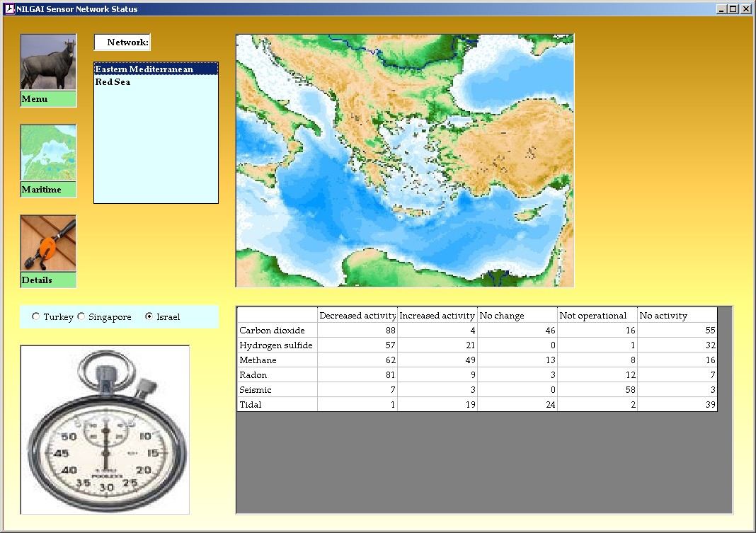Open the Details fishing rod icon
This screenshot has width=756, height=533.
pyautogui.click(x=48, y=244)
